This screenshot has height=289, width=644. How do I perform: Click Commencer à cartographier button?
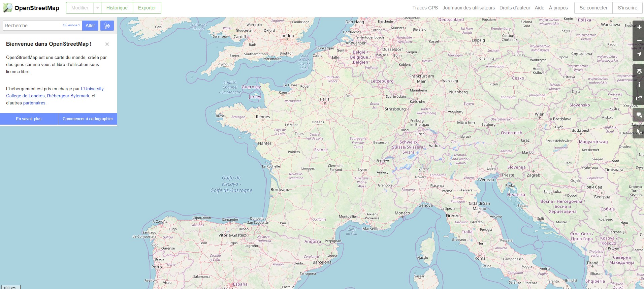(88, 119)
